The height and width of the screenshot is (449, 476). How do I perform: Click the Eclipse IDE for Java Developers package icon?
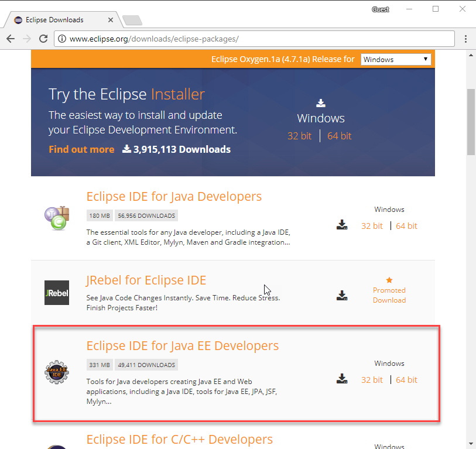click(x=57, y=218)
